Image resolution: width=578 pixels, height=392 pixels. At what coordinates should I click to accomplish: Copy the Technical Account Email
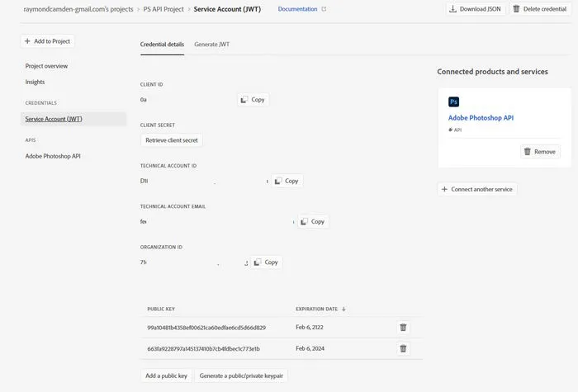click(x=312, y=221)
